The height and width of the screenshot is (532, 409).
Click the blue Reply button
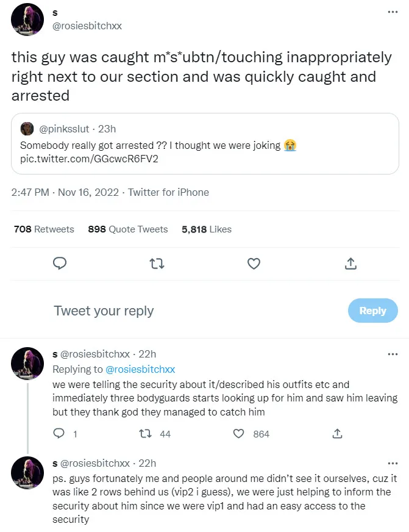[x=372, y=311]
